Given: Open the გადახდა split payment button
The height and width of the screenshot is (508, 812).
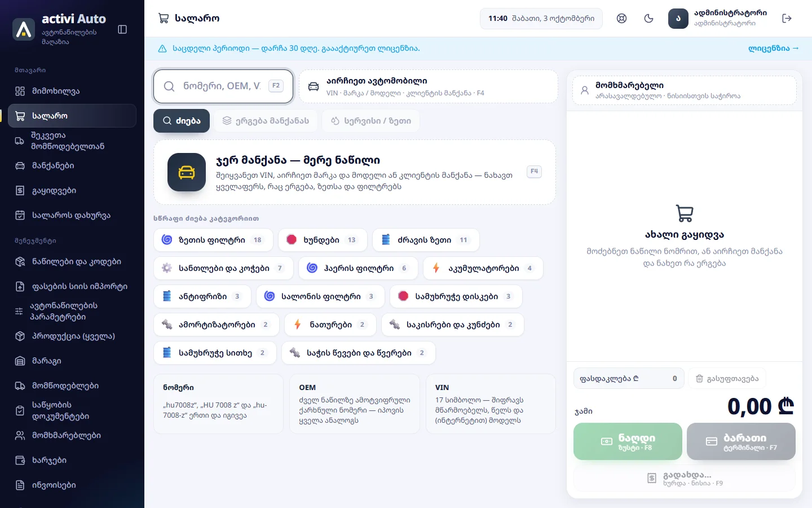Looking at the screenshot, I should coord(685,479).
